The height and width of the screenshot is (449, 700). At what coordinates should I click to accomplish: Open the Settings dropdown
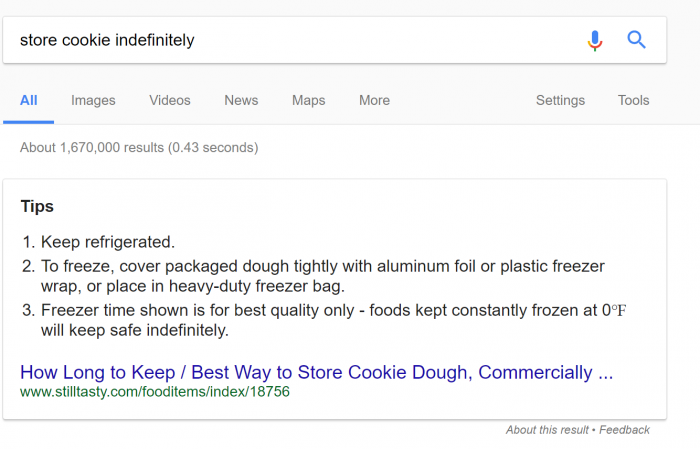click(x=560, y=100)
